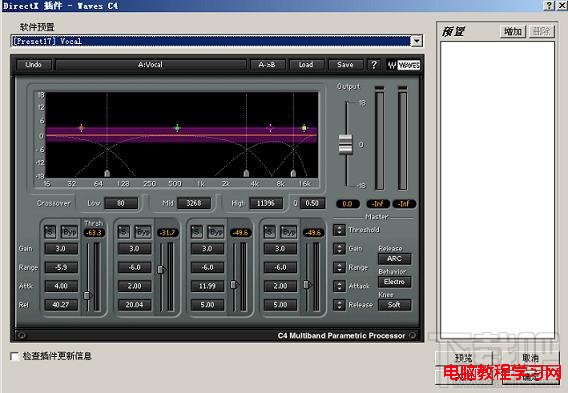This screenshot has width=568, height=393.
Task: Toggle the Electro behavior button
Action: click(394, 282)
